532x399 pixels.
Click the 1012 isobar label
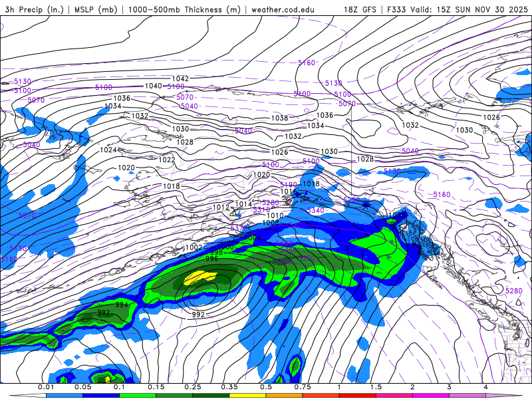pos(221,207)
